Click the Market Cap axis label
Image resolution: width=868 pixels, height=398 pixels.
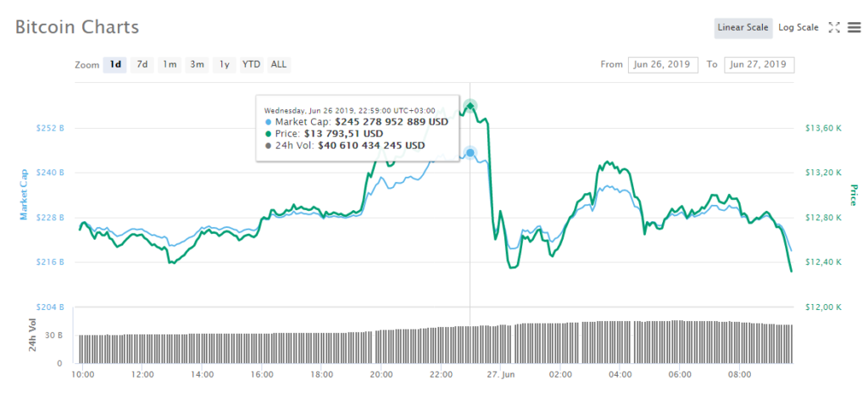(x=24, y=195)
